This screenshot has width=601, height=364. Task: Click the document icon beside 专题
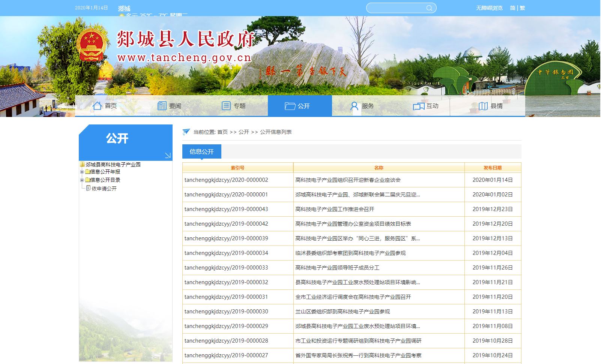click(x=226, y=106)
